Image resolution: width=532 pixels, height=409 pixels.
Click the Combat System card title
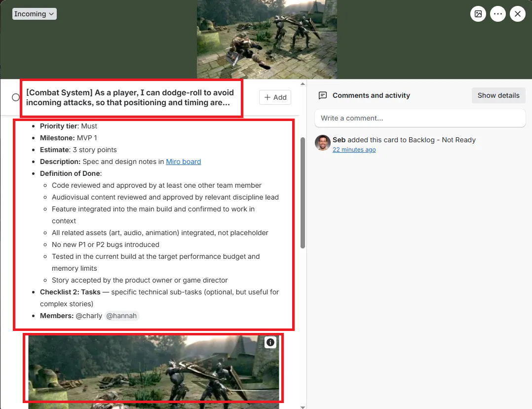coord(130,97)
